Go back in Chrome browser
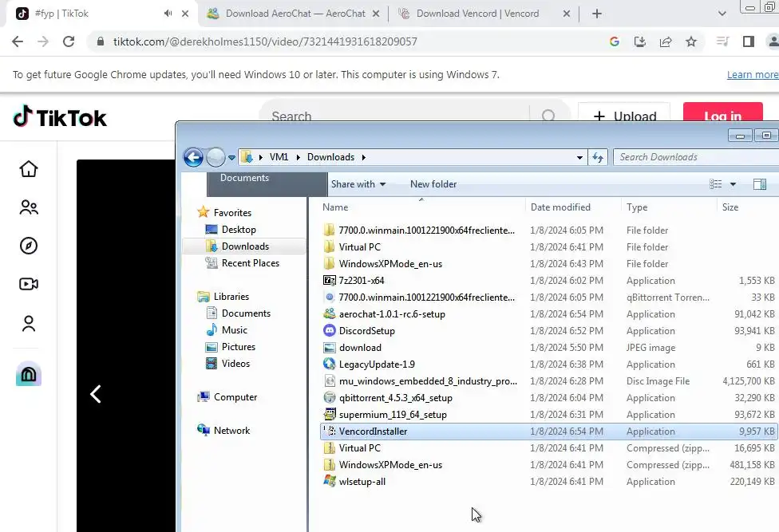 18,41
